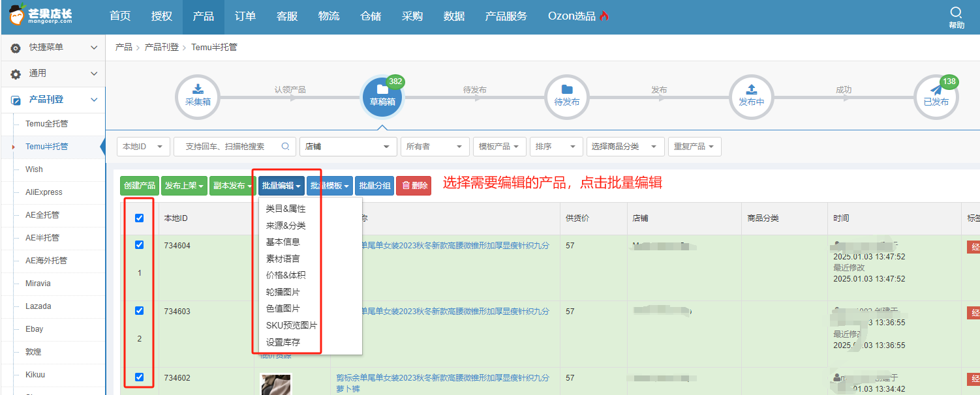Choose 价格&体积 from batch edit menu
980x395 pixels.
tap(286, 275)
